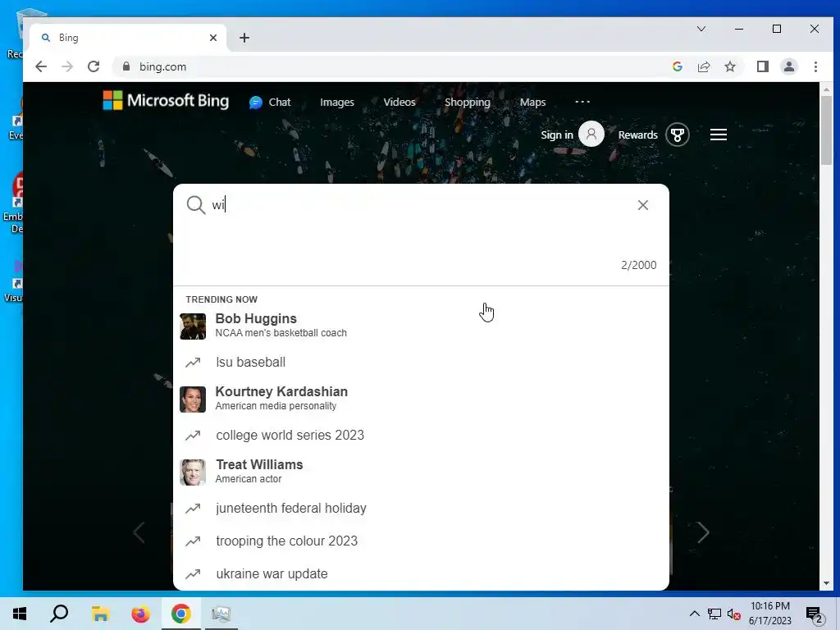Expand the tab search chevron
Screen dimensions: 840x630
[x=701, y=29]
